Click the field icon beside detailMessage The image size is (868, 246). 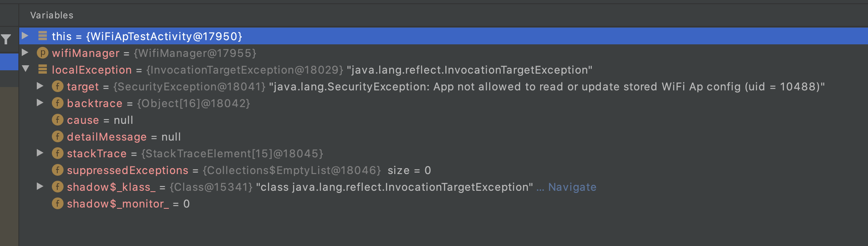(x=57, y=137)
